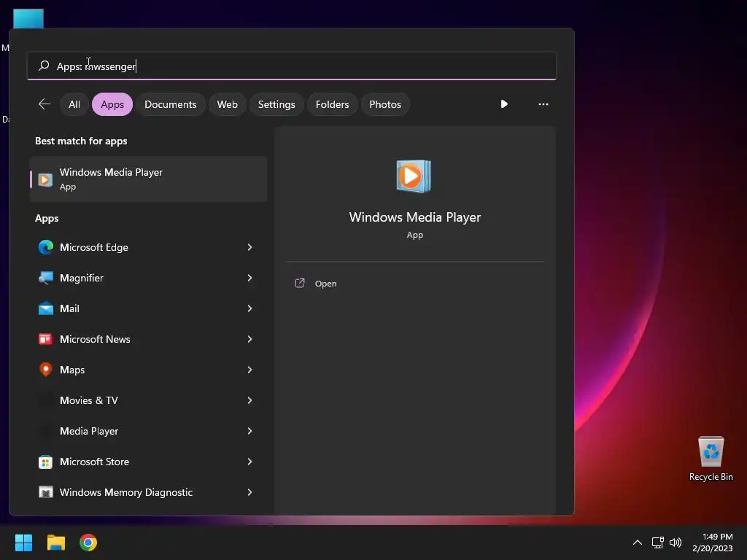Show hidden icons in system tray
Image resolution: width=747 pixels, height=560 pixels.
point(637,542)
